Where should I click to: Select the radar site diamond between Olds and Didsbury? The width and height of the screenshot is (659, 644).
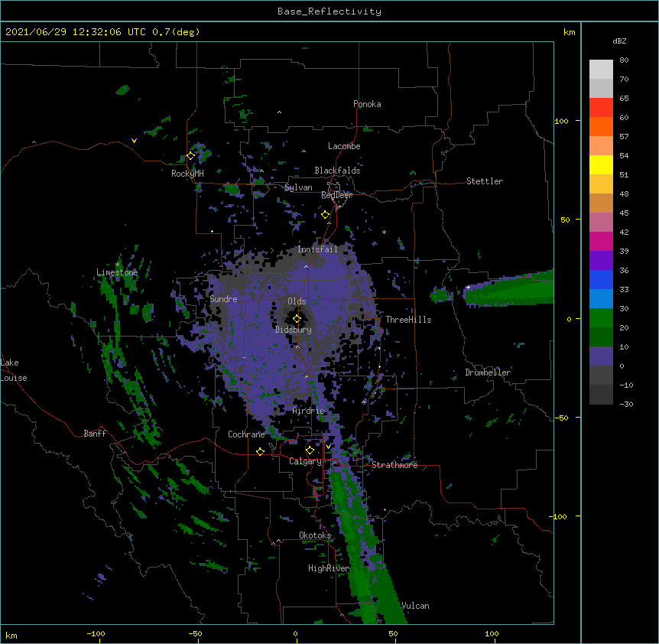297,319
